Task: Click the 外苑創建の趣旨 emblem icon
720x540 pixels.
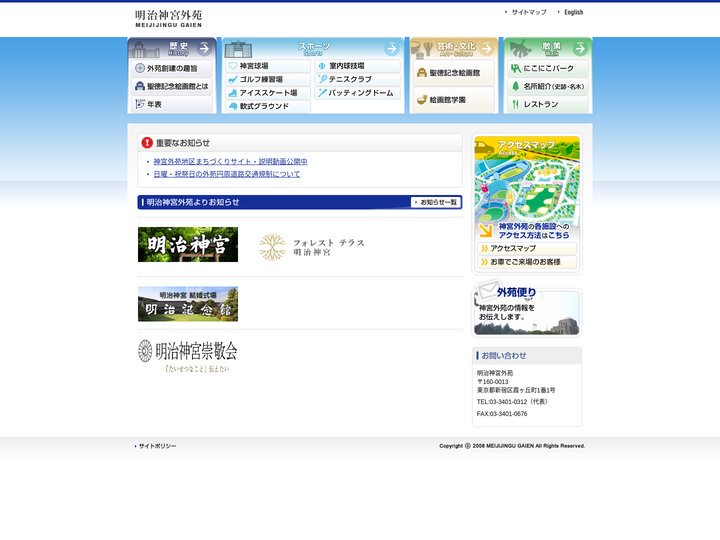Action: 140,68
